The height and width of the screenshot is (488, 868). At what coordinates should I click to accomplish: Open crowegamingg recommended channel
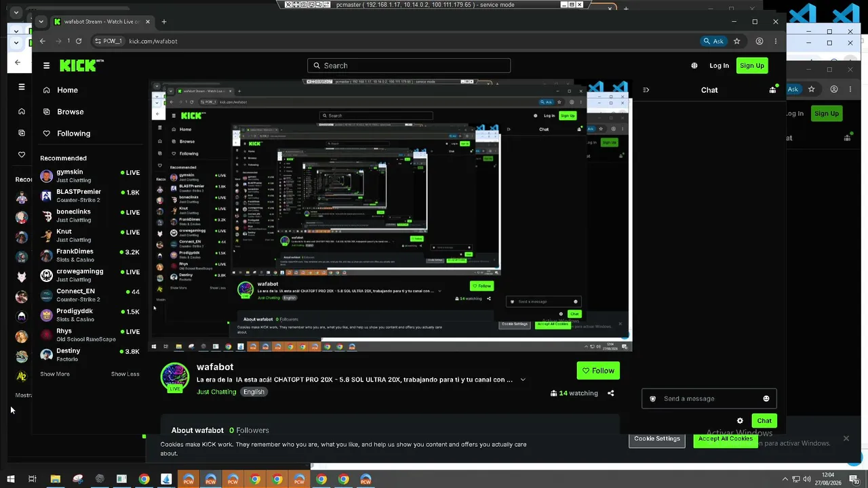[90, 275]
